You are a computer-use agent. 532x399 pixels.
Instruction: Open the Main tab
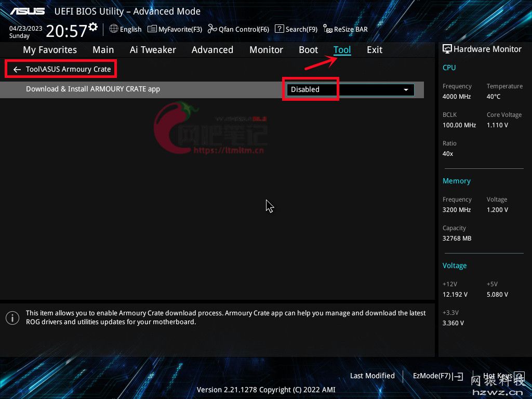click(103, 50)
